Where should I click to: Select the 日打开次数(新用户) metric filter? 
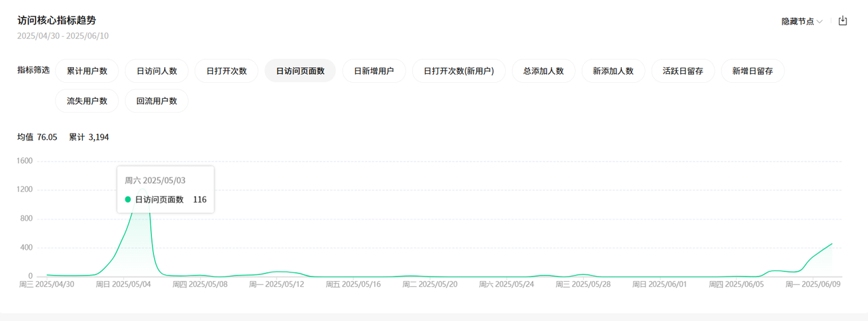click(458, 71)
